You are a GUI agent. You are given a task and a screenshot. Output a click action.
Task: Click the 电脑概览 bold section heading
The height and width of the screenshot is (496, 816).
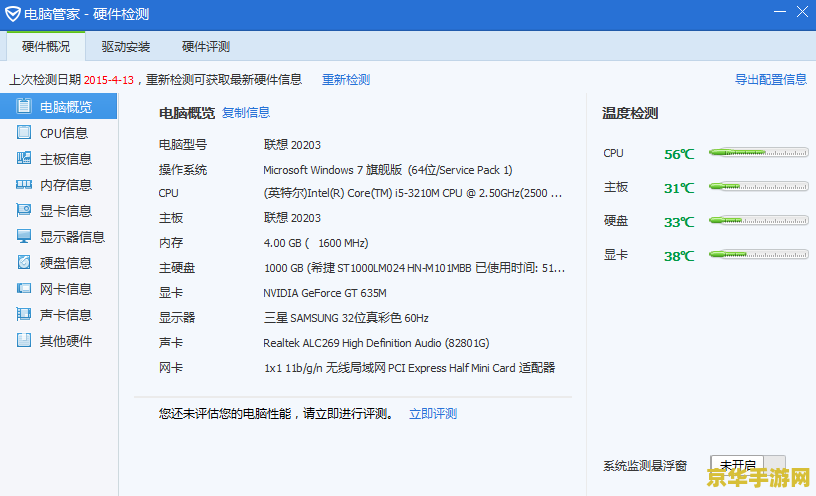tap(187, 113)
